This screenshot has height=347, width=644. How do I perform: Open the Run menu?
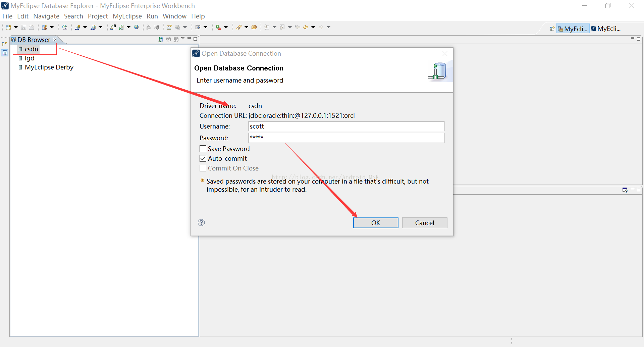tap(152, 16)
